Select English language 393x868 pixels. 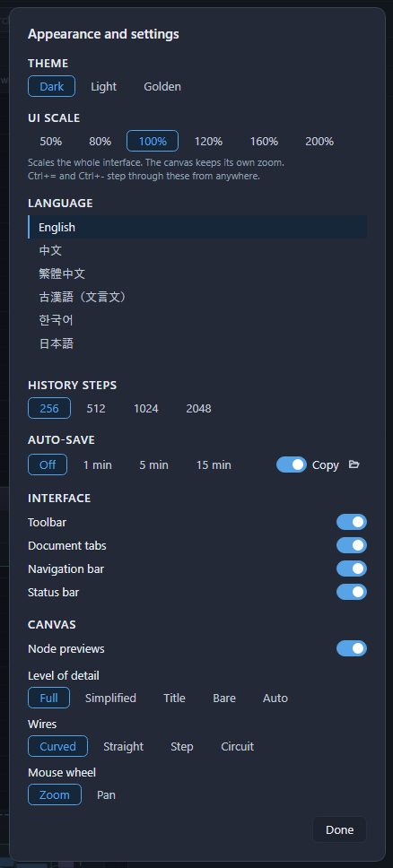[197, 227]
